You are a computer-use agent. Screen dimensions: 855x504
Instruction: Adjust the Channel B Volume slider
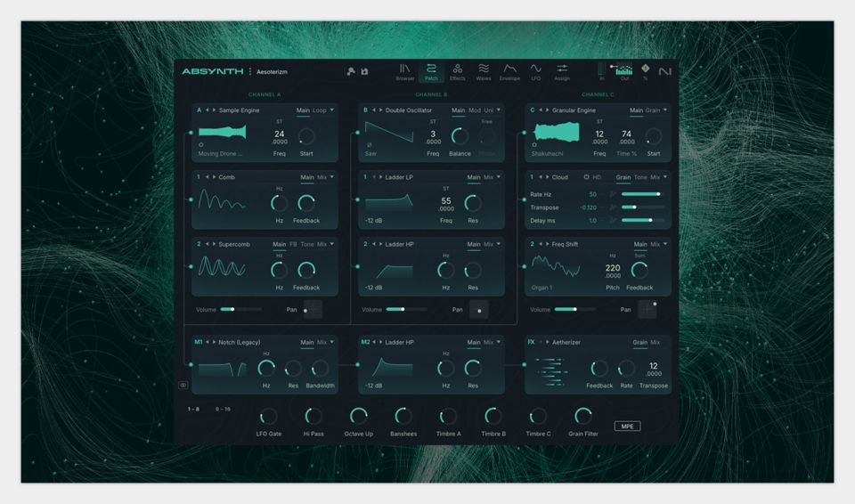click(394, 309)
